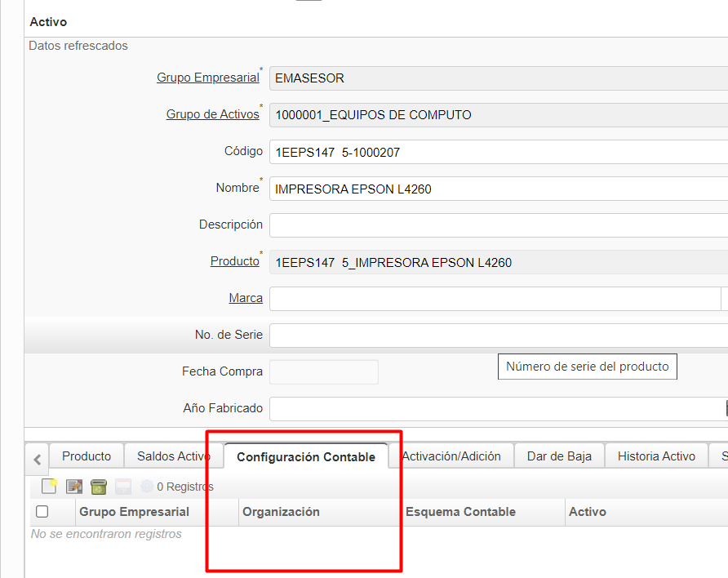Click the round icon beside 0 Registros
This screenshot has width=728, height=578.
pos(147,487)
